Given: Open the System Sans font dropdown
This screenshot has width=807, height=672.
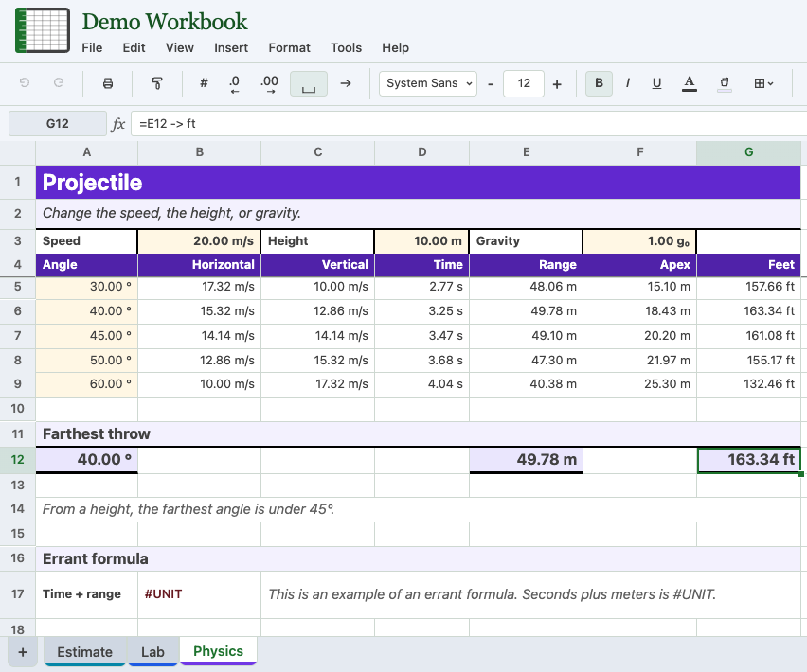Looking at the screenshot, I should (x=428, y=83).
